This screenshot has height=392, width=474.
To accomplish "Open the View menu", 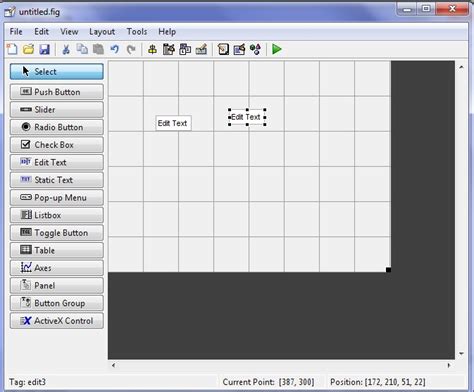I will [x=69, y=32].
